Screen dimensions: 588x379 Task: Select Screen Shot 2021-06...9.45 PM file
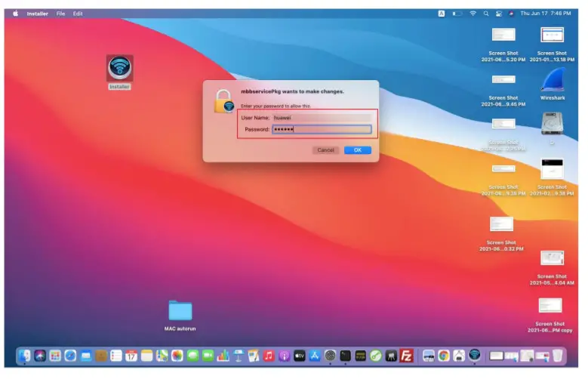tap(503, 79)
